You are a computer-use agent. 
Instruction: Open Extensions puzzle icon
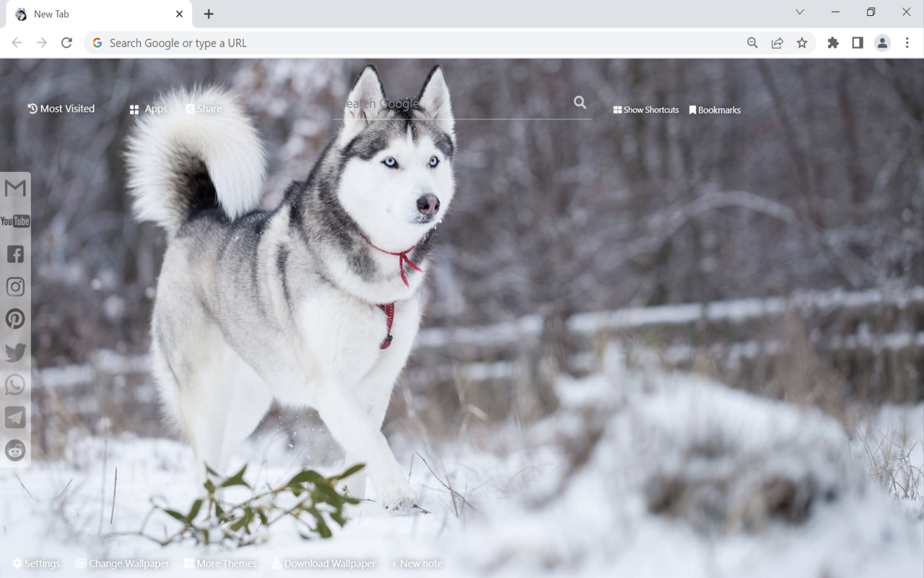click(833, 43)
